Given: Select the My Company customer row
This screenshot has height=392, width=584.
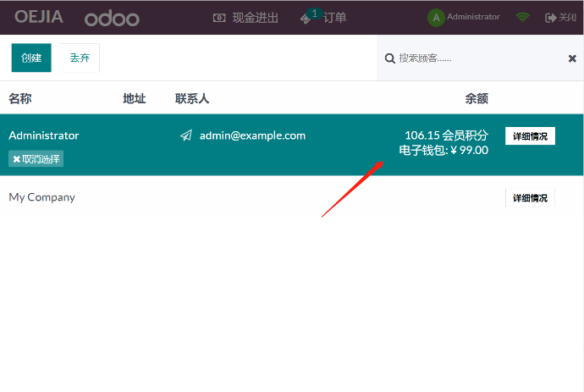Looking at the screenshot, I should (x=254, y=198).
